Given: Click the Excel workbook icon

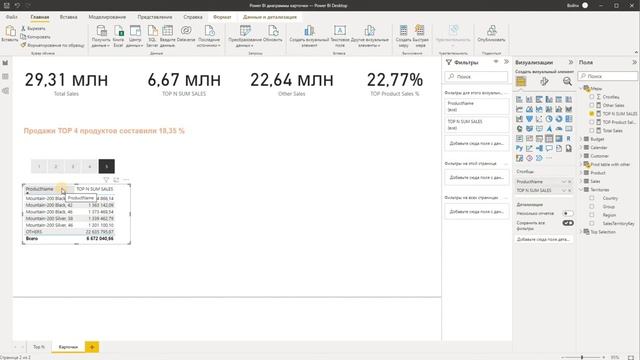Looking at the screenshot, I should pyautogui.click(x=118, y=31).
